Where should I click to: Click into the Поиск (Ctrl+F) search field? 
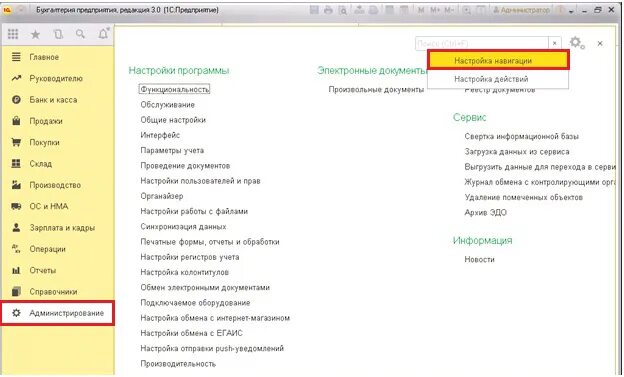pyautogui.click(x=482, y=43)
